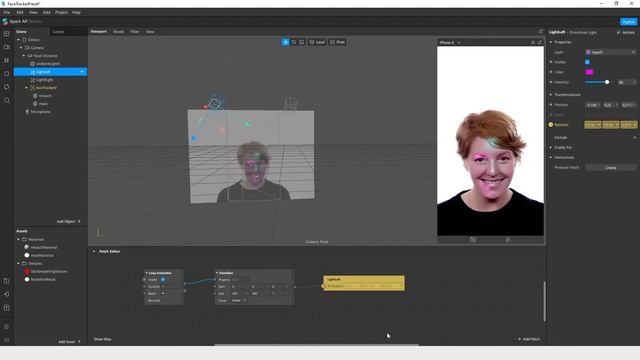Pause the preview using left sidebar pause icon
This screenshot has width=640, height=360.
coord(7,60)
